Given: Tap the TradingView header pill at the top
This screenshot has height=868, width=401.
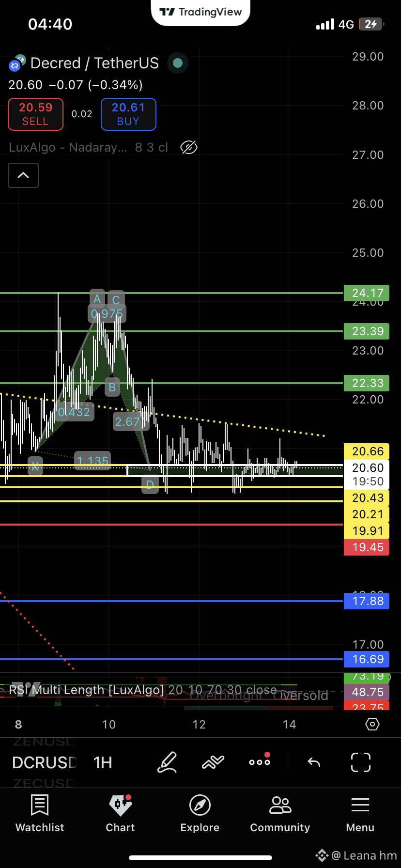Looking at the screenshot, I should click(200, 12).
